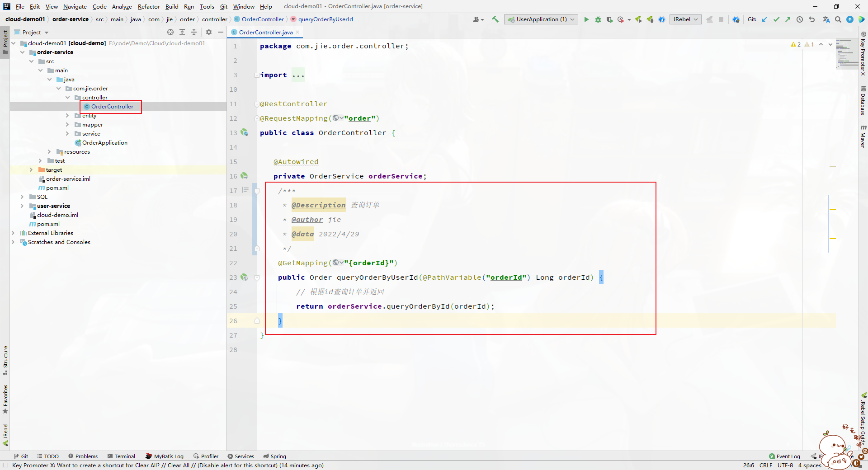
Task: Toggle the Database tool window stripe
Action: [863, 101]
